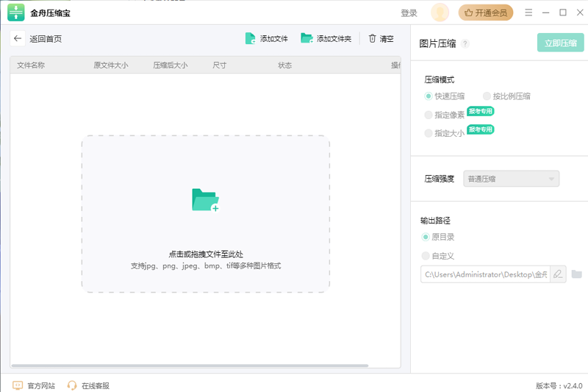588x392 pixels.
Task: Click the 清空 trash can icon
Action: tap(373, 39)
